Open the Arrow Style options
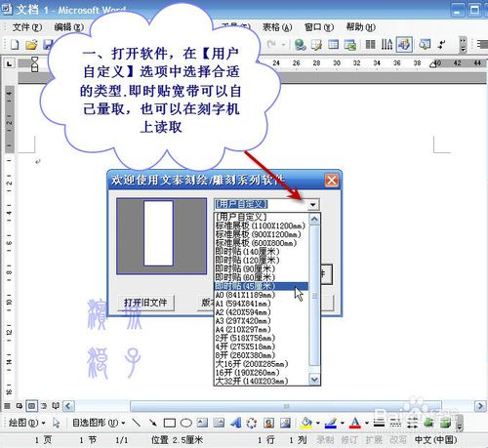This screenshot has width=488, height=448. coord(412,423)
